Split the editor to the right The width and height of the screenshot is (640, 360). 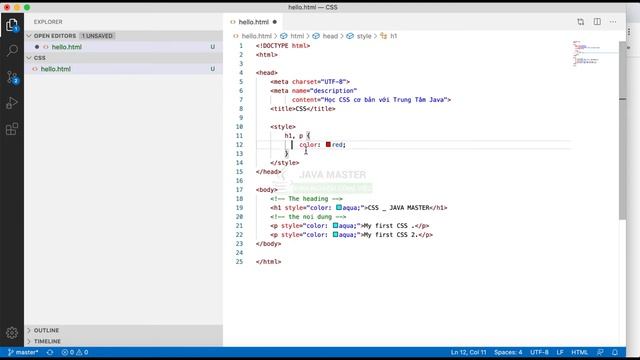597,22
